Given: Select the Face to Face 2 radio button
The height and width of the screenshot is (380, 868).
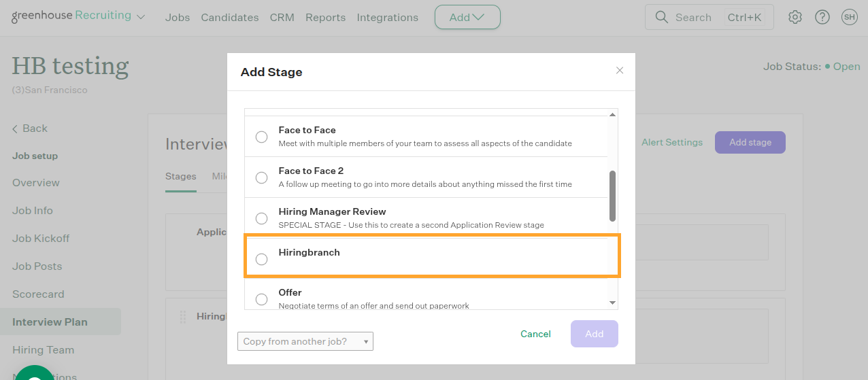Looking at the screenshot, I should [x=261, y=177].
